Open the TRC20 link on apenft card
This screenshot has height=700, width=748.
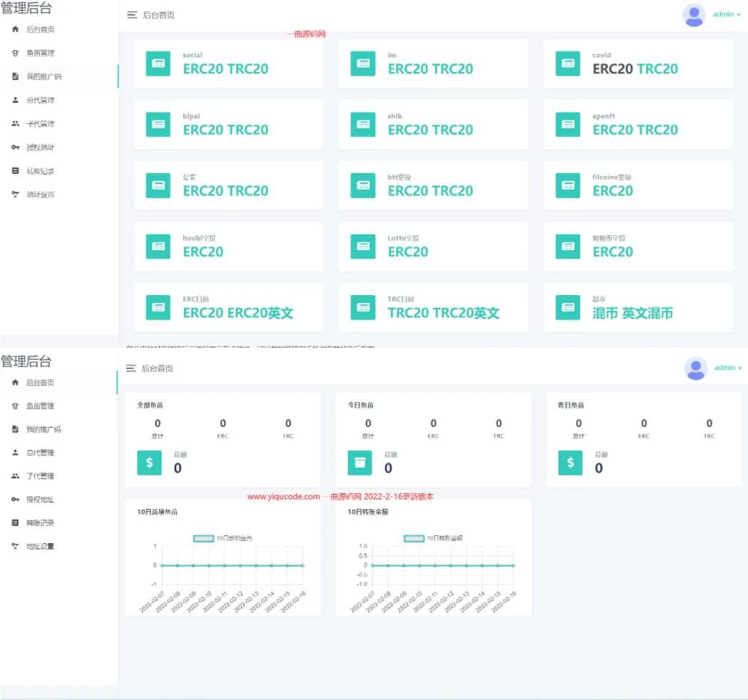[x=657, y=130]
